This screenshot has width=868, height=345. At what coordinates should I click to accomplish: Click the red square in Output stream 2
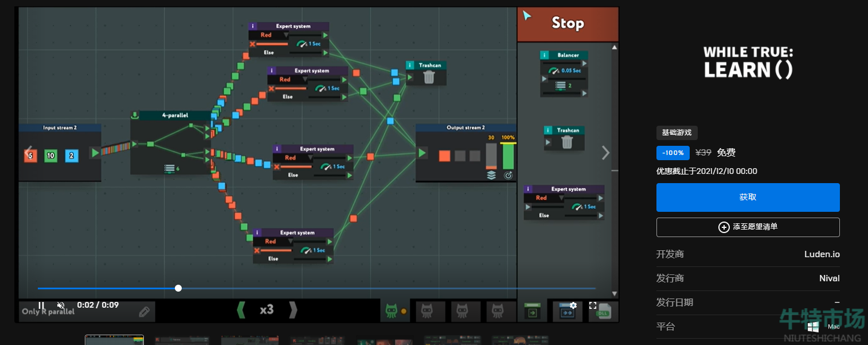444,156
